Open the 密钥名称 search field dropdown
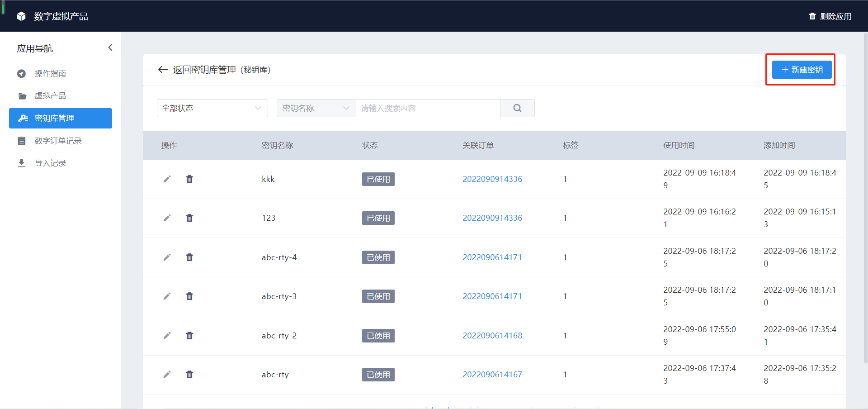868x409 pixels. click(316, 108)
